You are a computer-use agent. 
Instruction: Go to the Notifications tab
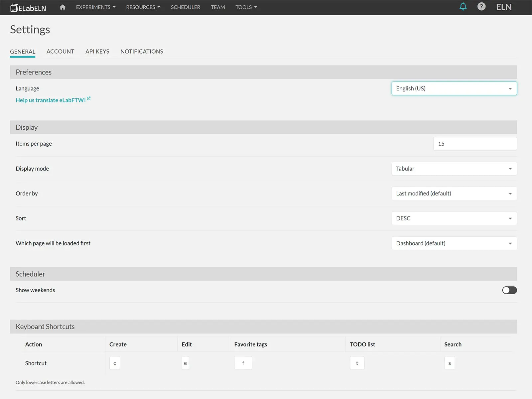click(142, 52)
